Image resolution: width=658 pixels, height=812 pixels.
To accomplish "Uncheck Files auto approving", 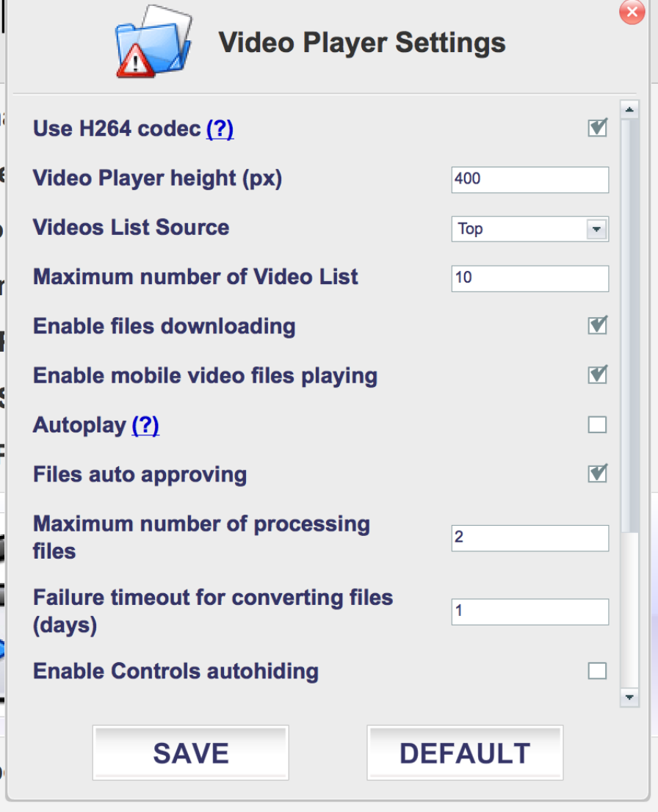I will 597,474.
